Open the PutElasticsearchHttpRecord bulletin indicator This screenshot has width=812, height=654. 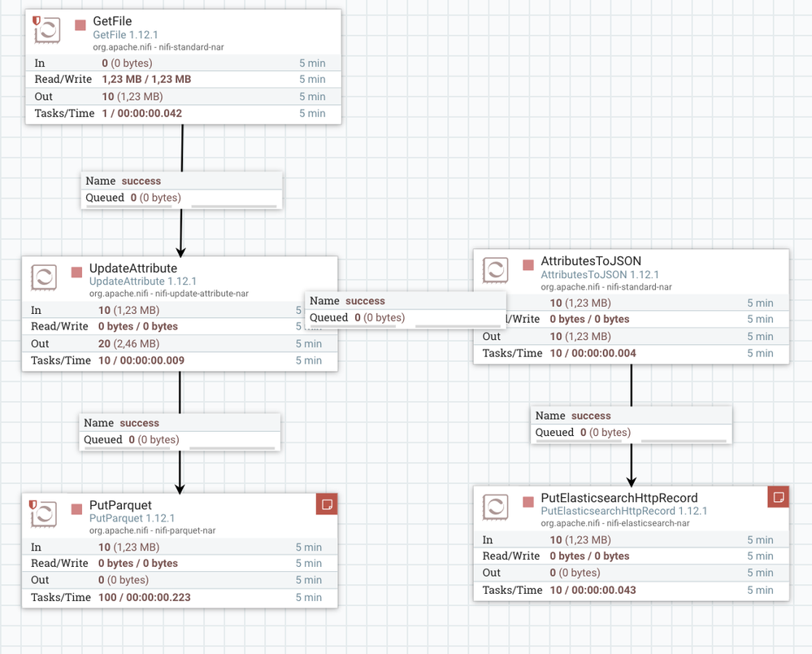pos(779,497)
